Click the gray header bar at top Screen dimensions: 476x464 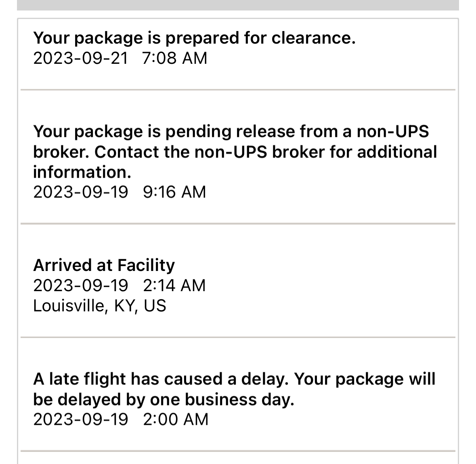[238, 5]
